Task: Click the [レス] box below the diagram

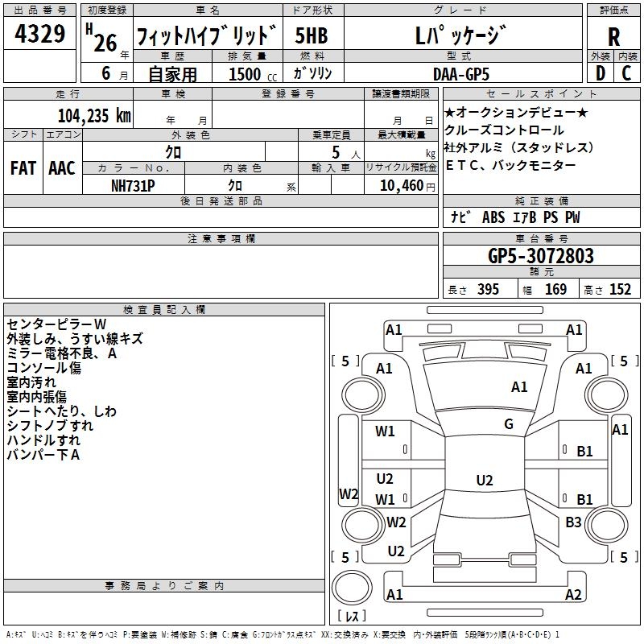Action: point(351,617)
